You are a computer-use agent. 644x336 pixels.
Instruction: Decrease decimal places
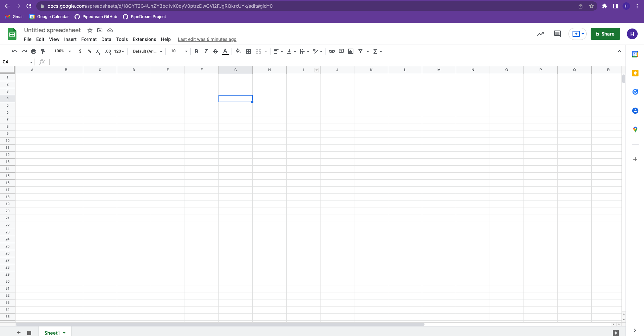(x=98, y=51)
